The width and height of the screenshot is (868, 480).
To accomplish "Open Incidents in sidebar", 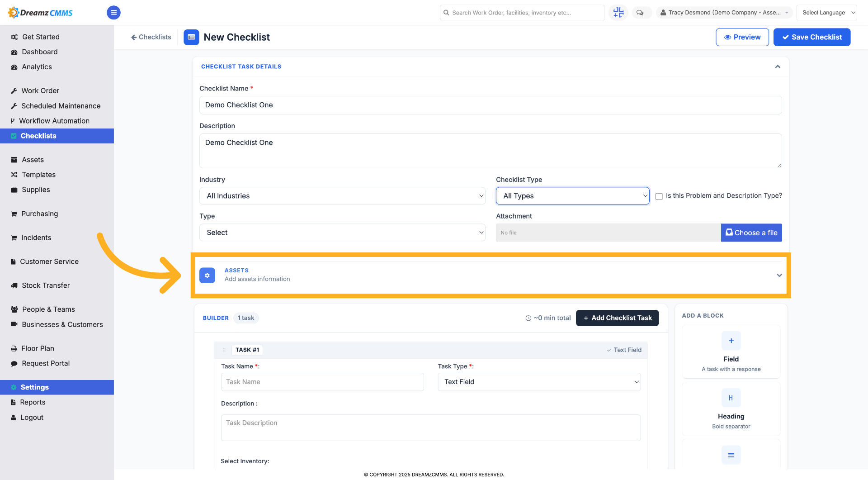I will (x=57, y=238).
